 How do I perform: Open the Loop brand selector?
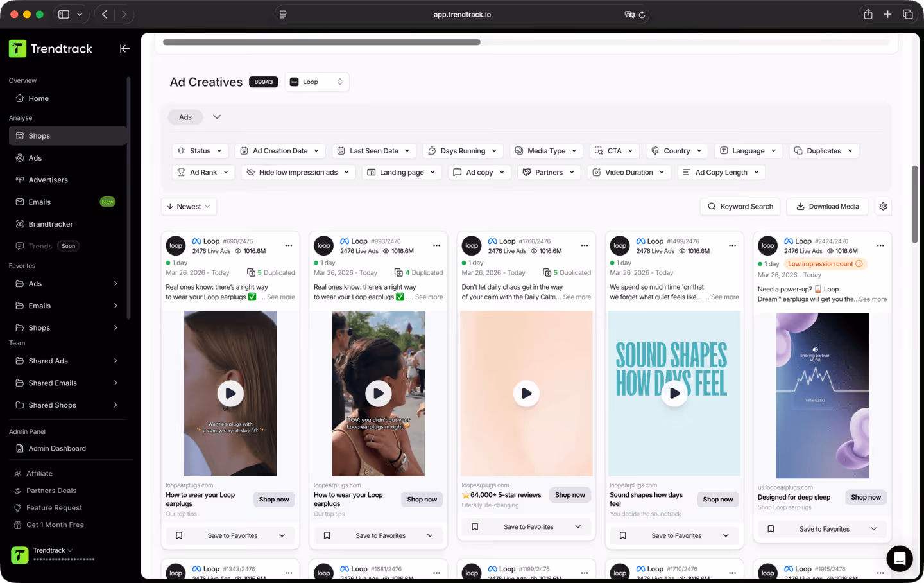click(317, 82)
